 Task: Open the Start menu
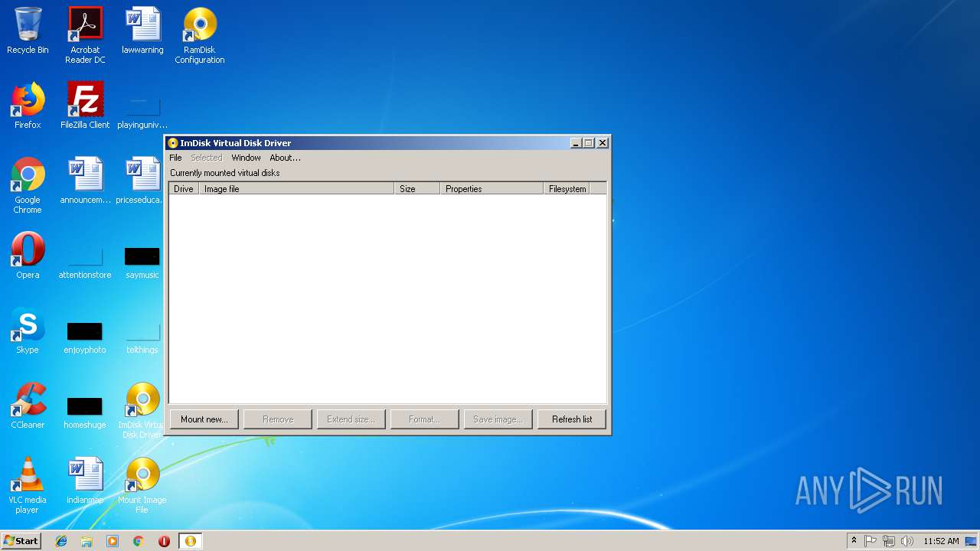(x=21, y=541)
